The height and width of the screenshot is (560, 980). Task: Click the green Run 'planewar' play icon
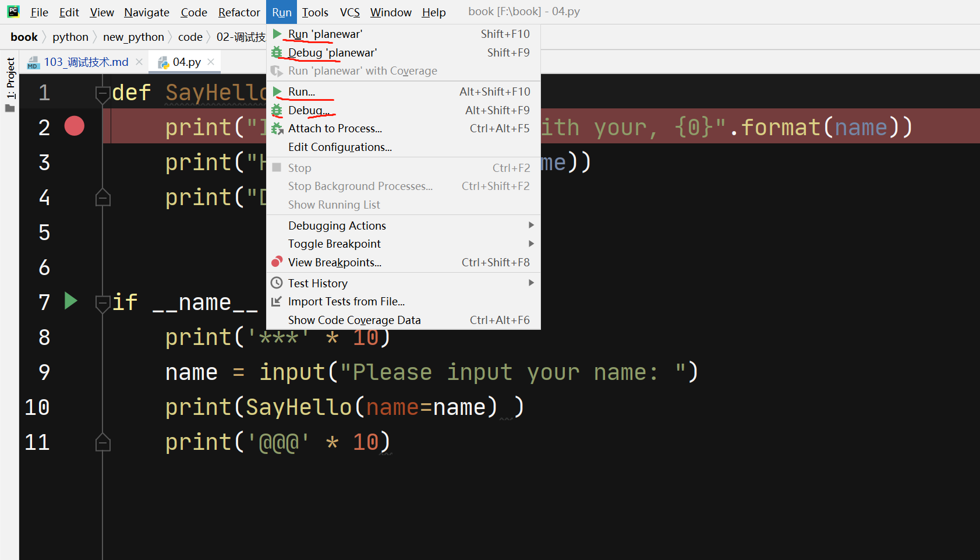coord(277,34)
